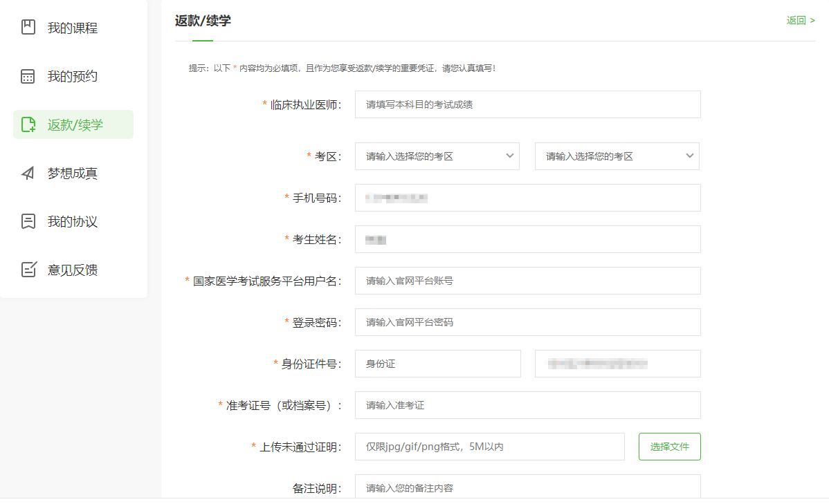Screen dimensions: 829x504
Task: Click the book icon beside 我的课程
Action: tap(28, 28)
